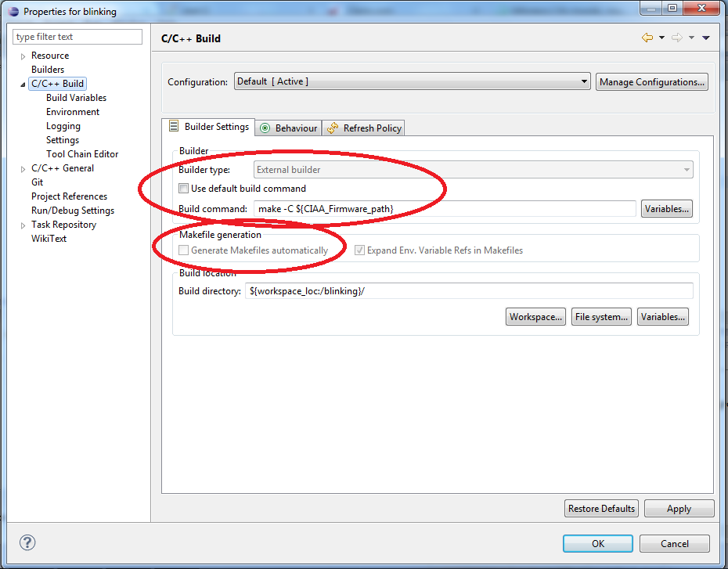728x569 pixels.
Task: Collapse the C/C++ Build tree node
Action: (23, 85)
